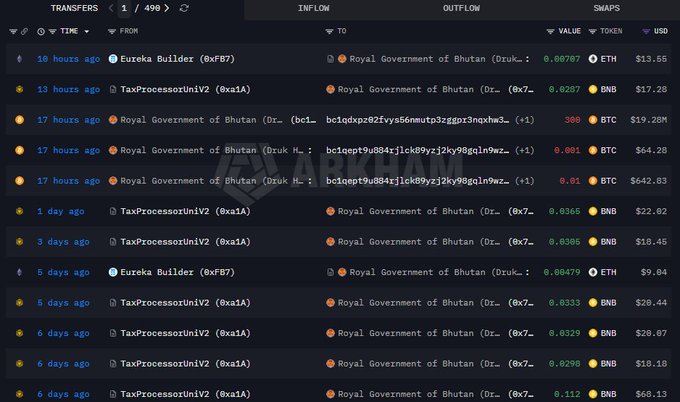The width and height of the screenshot is (680, 402).
Task: Expand (+1) recipients in the 0.01 BTC row
Action: (x=524, y=181)
